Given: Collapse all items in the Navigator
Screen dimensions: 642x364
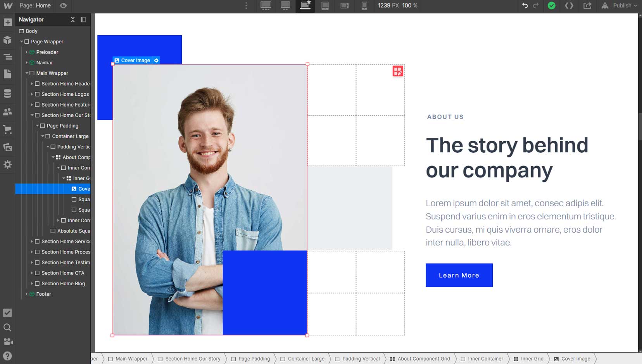Looking at the screenshot, I should pos(72,19).
